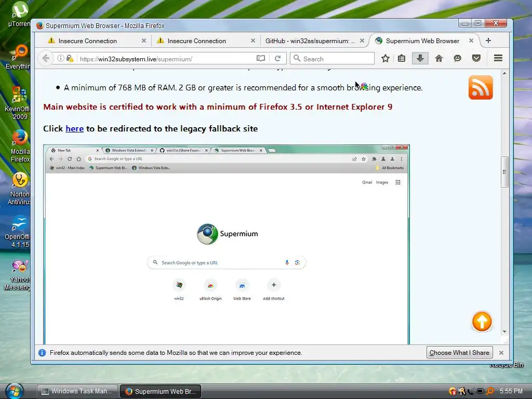Open OpenOffice 4.1.15 desktop icon

tap(18, 231)
